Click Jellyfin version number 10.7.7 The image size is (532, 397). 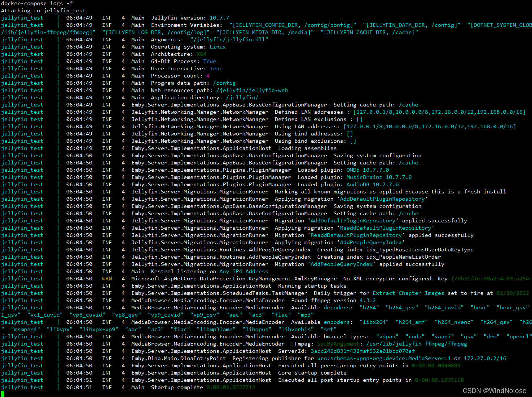click(219, 18)
